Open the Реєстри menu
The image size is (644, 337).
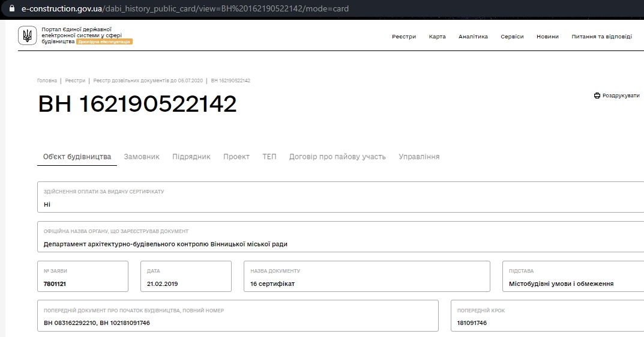[404, 37]
